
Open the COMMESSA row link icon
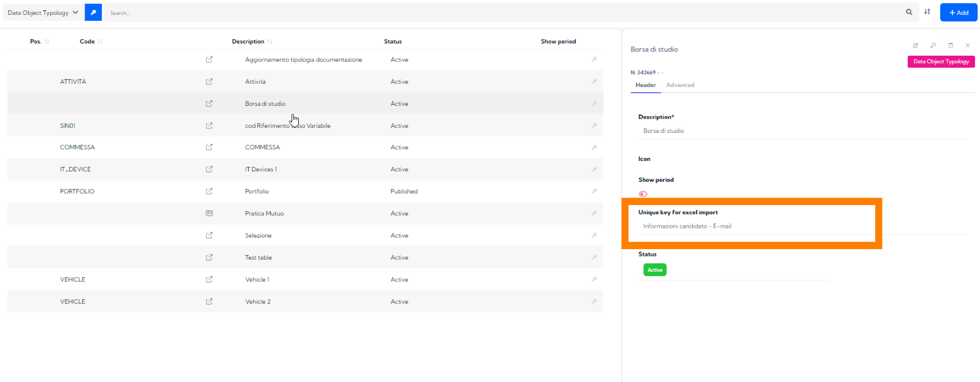coord(209,147)
